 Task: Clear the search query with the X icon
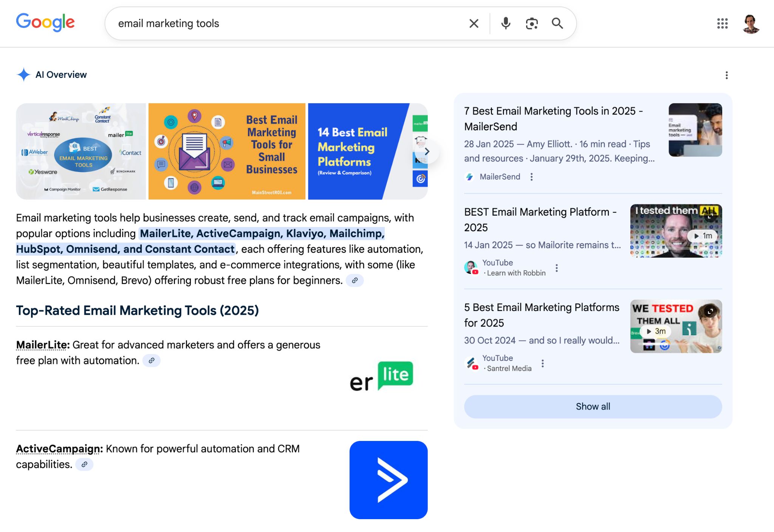point(473,23)
